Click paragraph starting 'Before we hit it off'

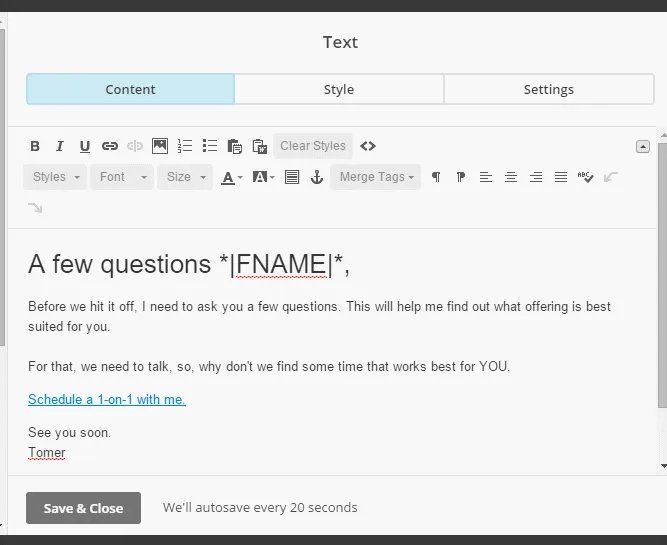(x=319, y=317)
